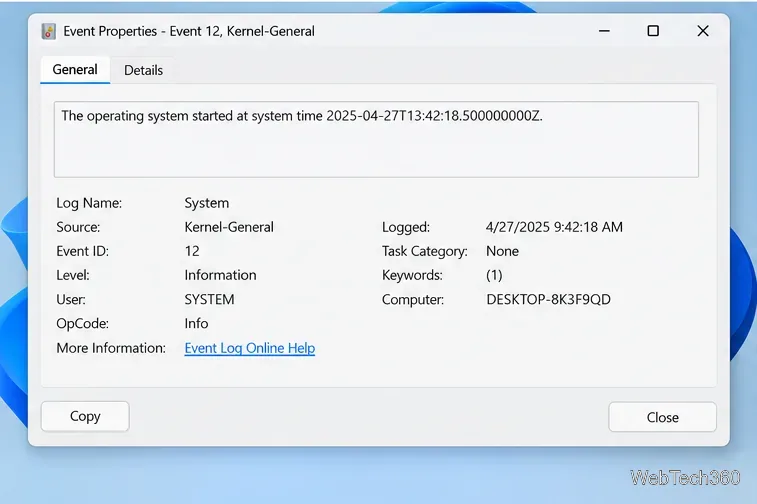
Task: Select the Source value 'Kernel-General'
Action: (229, 227)
